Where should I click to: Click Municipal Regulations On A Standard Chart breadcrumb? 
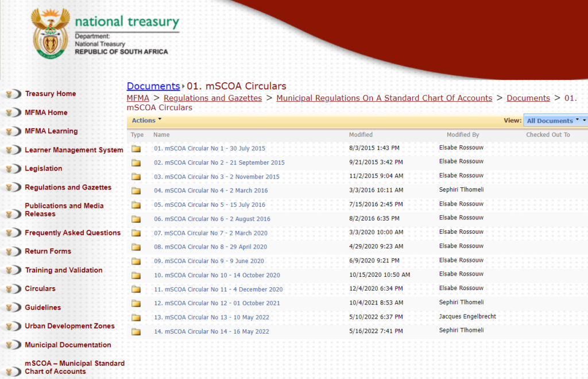384,98
